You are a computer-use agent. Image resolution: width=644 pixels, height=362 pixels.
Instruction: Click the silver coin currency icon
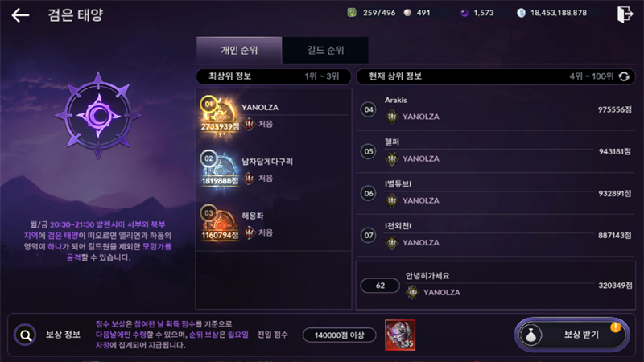click(521, 13)
